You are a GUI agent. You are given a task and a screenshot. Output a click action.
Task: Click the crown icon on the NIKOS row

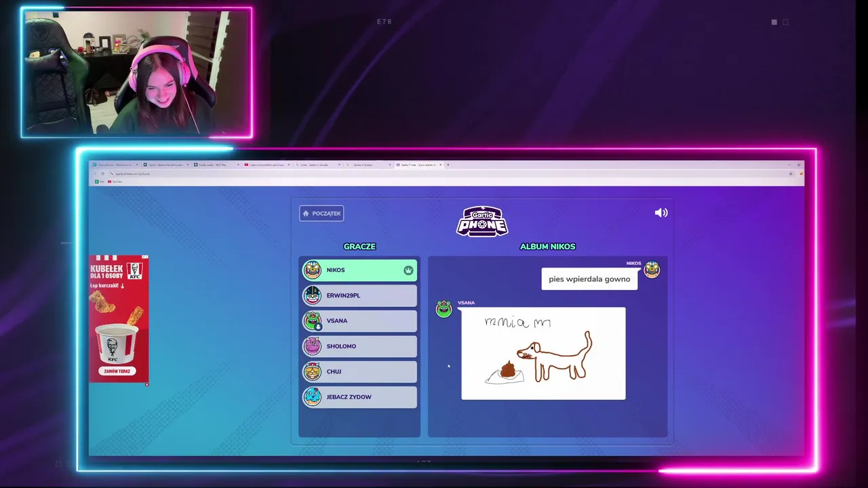pos(408,270)
